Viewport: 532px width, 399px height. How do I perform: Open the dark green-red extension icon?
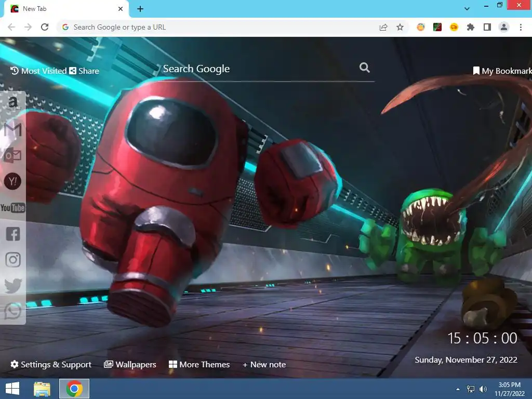coord(437,27)
